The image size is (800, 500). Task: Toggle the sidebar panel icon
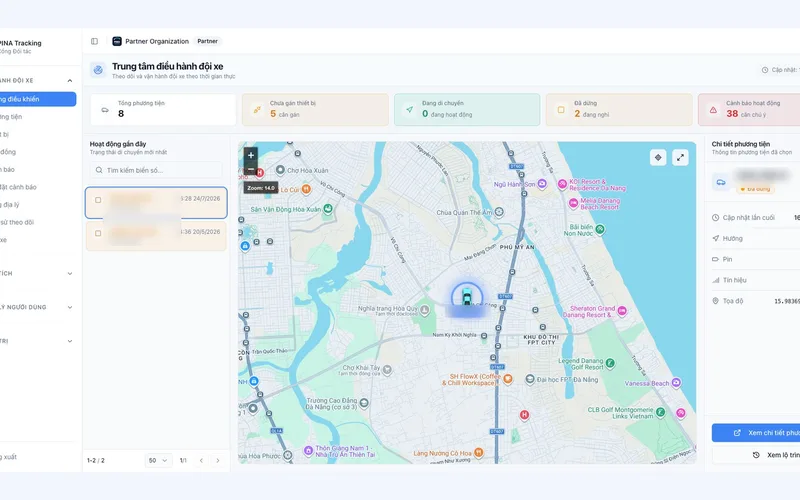click(x=94, y=41)
